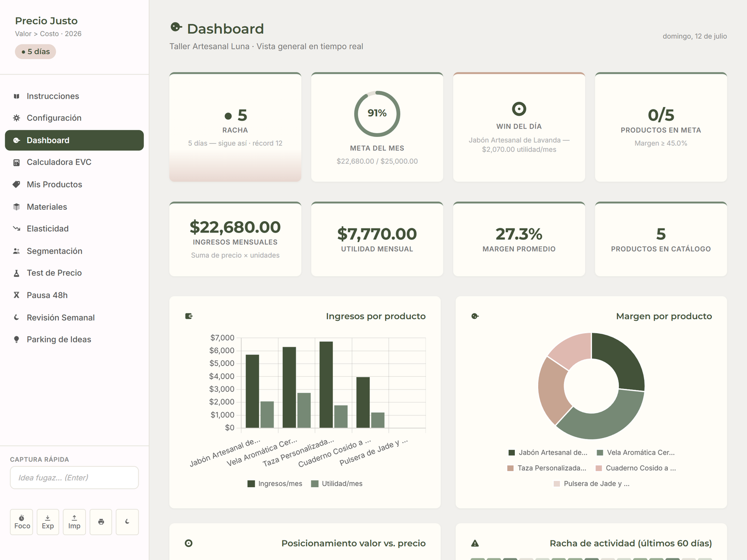This screenshot has height=560, width=747.
Task: Click the "Taller Artesanal Luna" subtitle text
Action: [209, 46]
